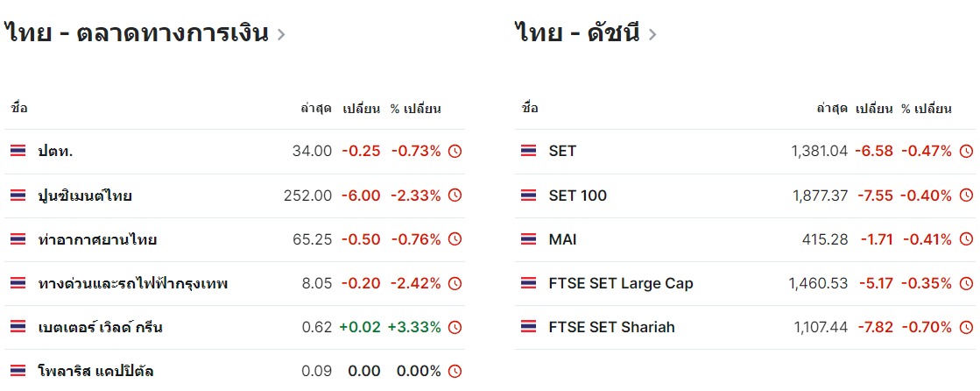
Task: Click the MAI index name
Action: (x=562, y=239)
